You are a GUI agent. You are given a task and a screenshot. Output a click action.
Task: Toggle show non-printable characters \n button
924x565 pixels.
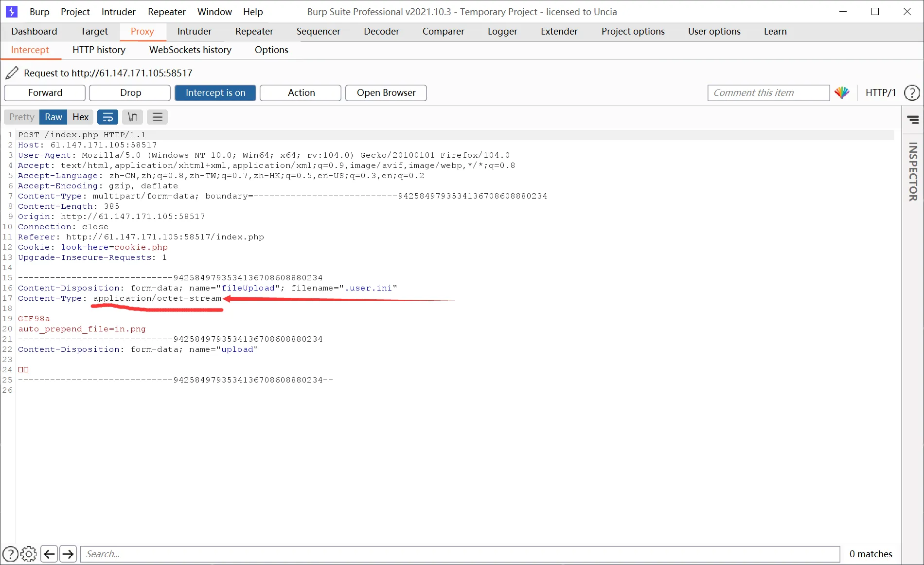(x=132, y=117)
